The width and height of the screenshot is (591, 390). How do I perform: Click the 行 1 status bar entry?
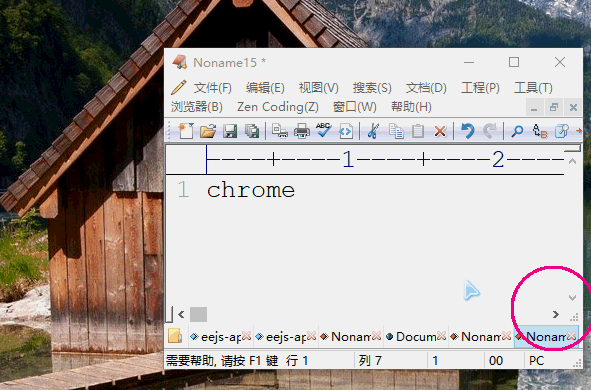[x=297, y=361]
